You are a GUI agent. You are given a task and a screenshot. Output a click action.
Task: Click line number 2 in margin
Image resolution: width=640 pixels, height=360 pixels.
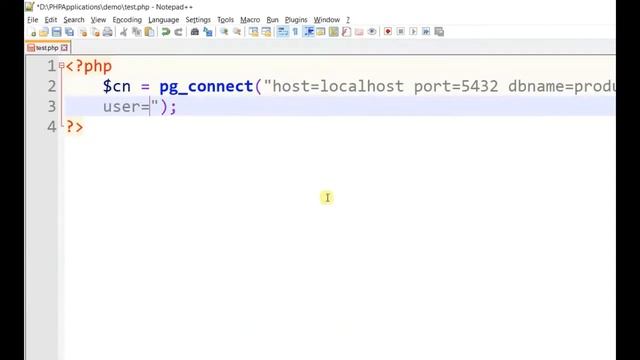point(51,86)
